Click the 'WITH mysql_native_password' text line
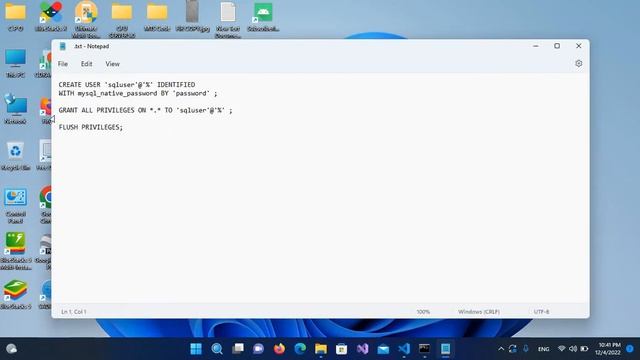Screen dimensions: 640x360 click(x=138, y=93)
